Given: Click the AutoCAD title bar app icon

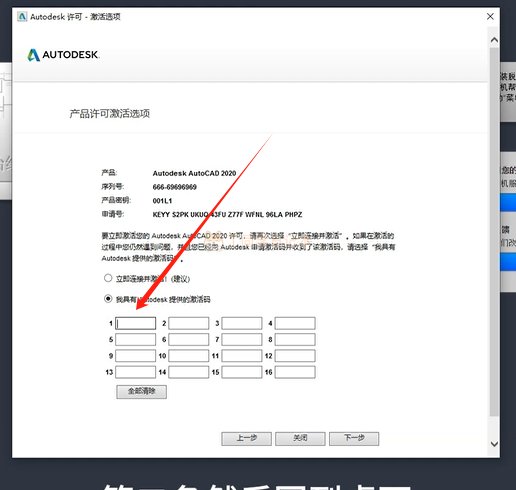Looking at the screenshot, I should pyautogui.click(x=22, y=16).
